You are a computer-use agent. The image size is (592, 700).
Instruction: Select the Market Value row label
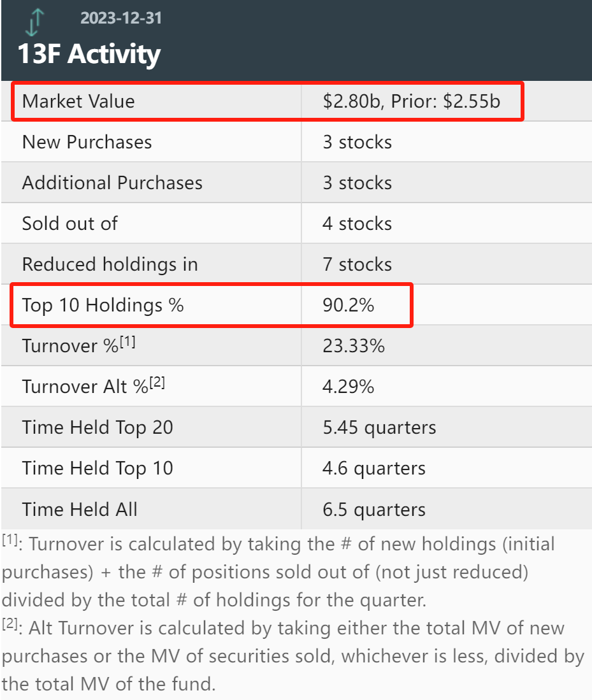click(78, 101)
